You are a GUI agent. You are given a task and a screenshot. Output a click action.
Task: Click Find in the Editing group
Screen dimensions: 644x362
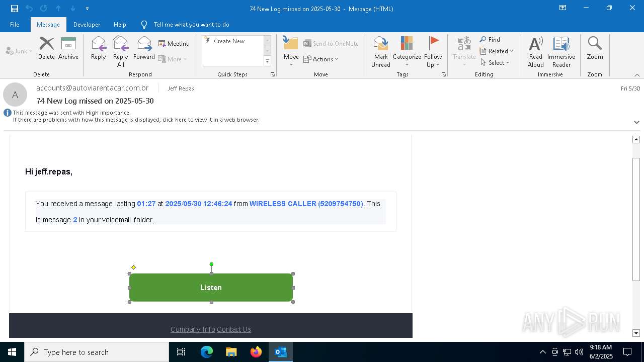(x=490, y=39)
